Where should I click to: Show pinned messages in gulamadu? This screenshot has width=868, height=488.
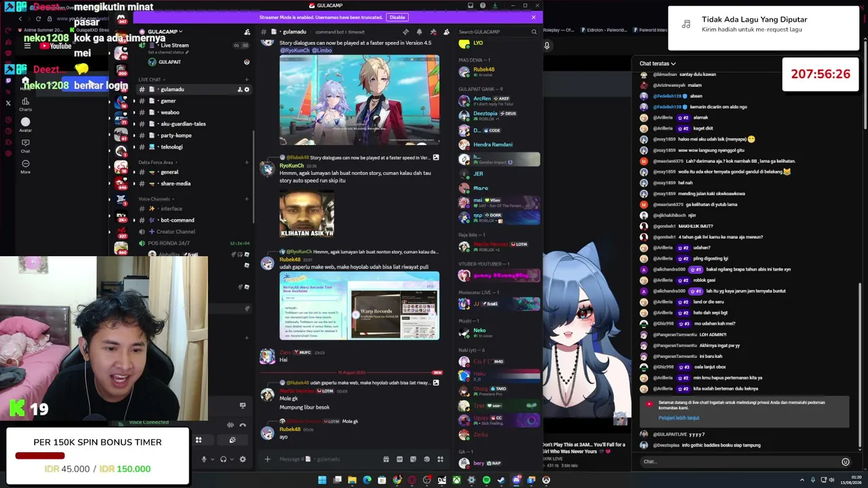(x=433, y=32)
